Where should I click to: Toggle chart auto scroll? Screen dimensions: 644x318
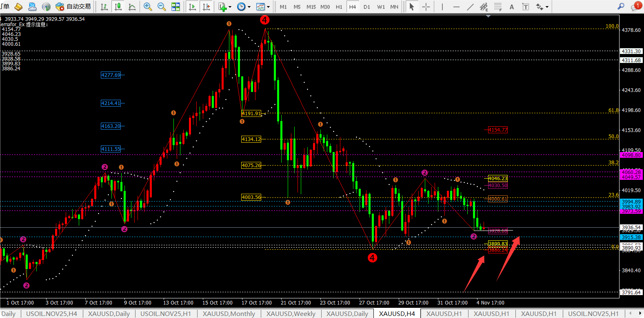(193, 7)
